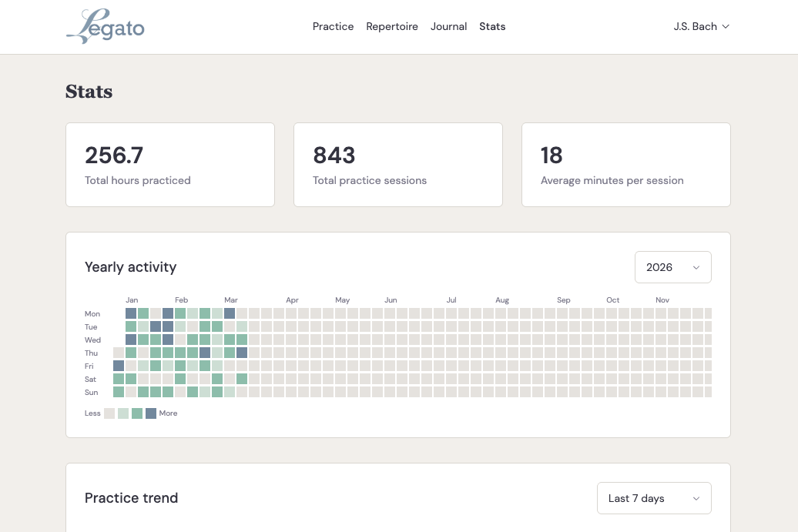
Task: Click the medium green legend swatch
Action: pos(137,413)
